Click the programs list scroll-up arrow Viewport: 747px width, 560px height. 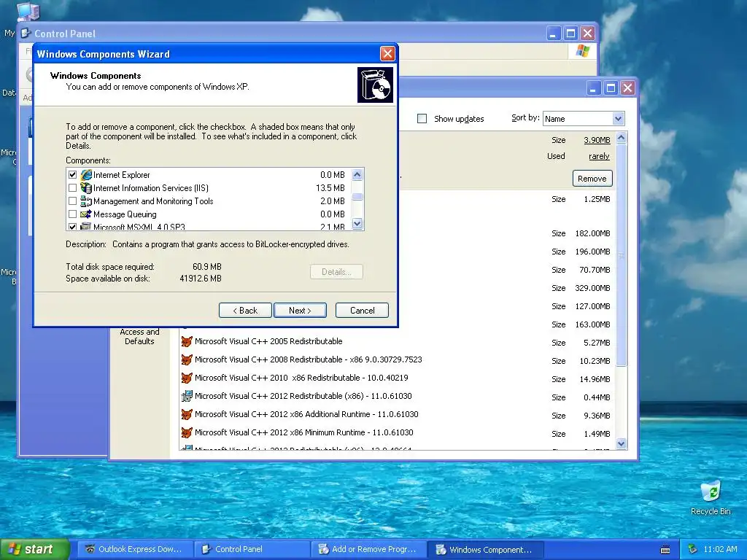(622, 138)
